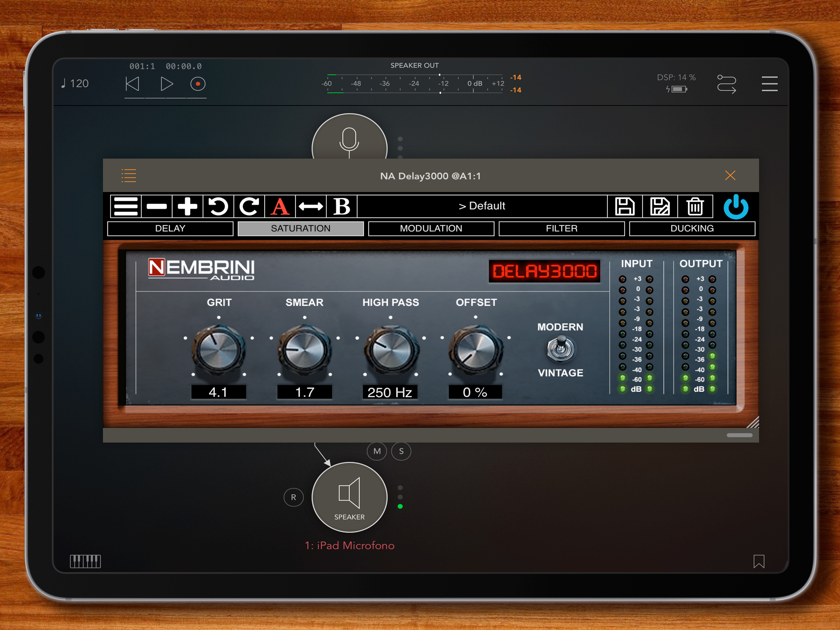Click the save-as preset icon

[x=660, y=206]
